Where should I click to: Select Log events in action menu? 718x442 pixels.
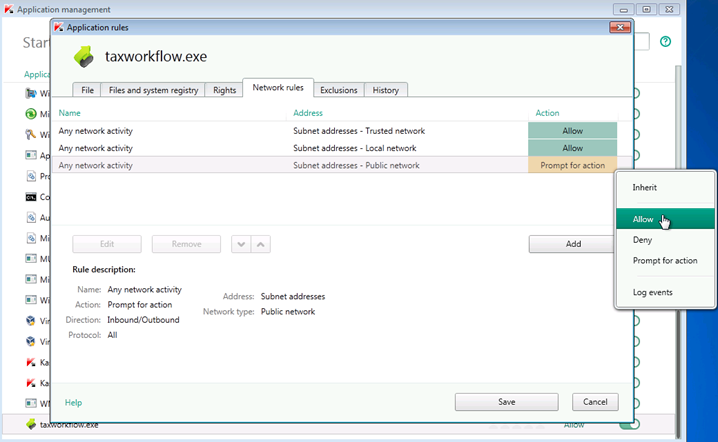point(665,292)
